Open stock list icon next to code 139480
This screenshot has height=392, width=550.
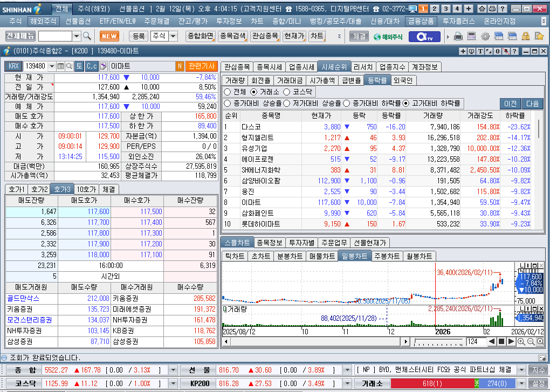coord(61,66)
